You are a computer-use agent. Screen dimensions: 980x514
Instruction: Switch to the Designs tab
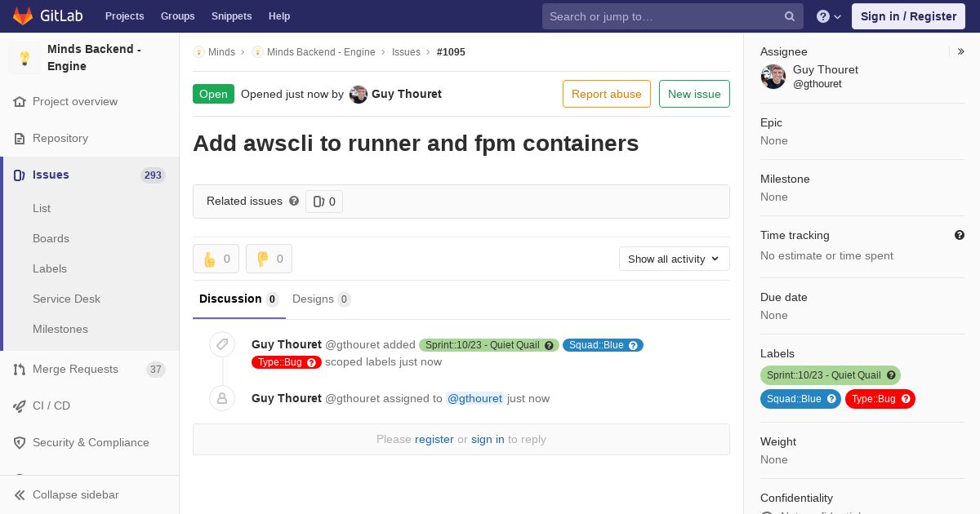point(322,299)
